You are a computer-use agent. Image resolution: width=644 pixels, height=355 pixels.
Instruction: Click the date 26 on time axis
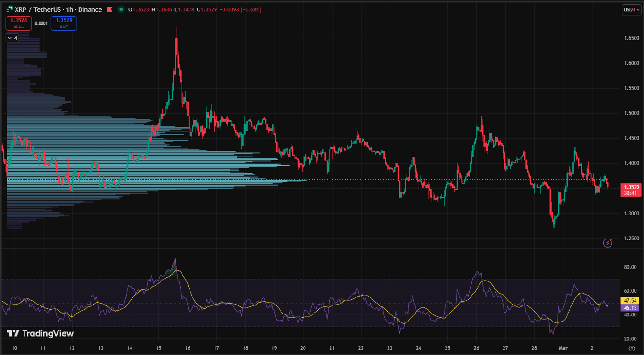click(x=476, y=348)
